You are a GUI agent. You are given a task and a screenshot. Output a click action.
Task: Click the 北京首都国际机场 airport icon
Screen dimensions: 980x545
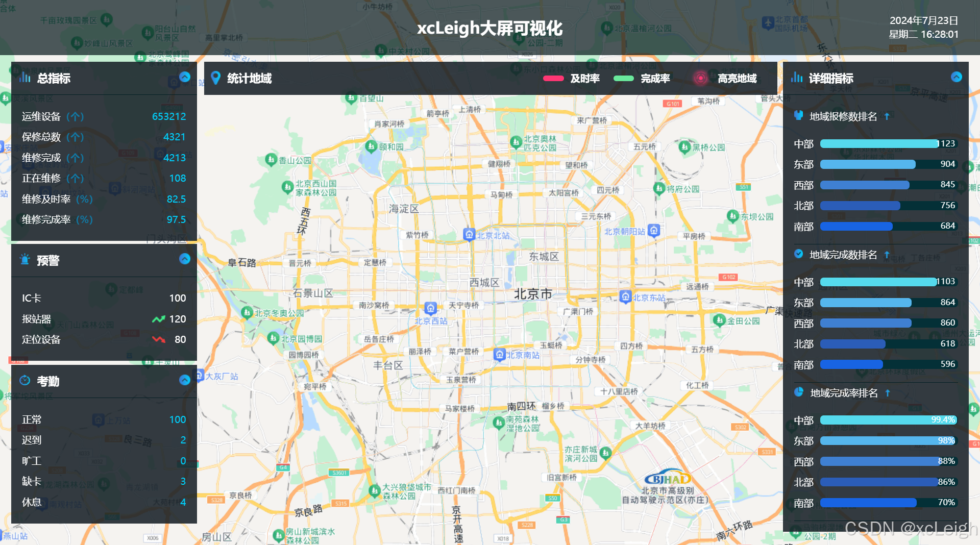[x=768, y=23]
